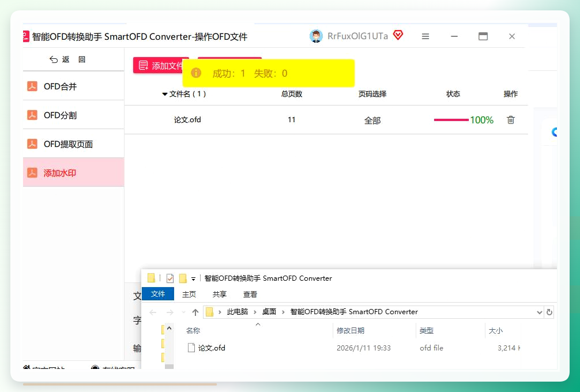580x392 pixels.
Task: Click the 智能OFD转换助手 SmartOFD Converter breadcrumb segment
Action: [354, 312]
